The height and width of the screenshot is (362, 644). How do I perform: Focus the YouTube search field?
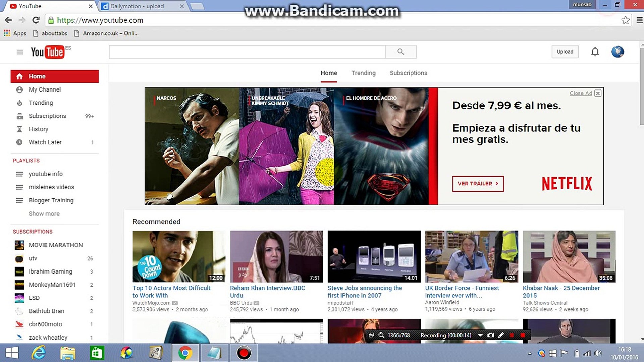tap(247, 52)
